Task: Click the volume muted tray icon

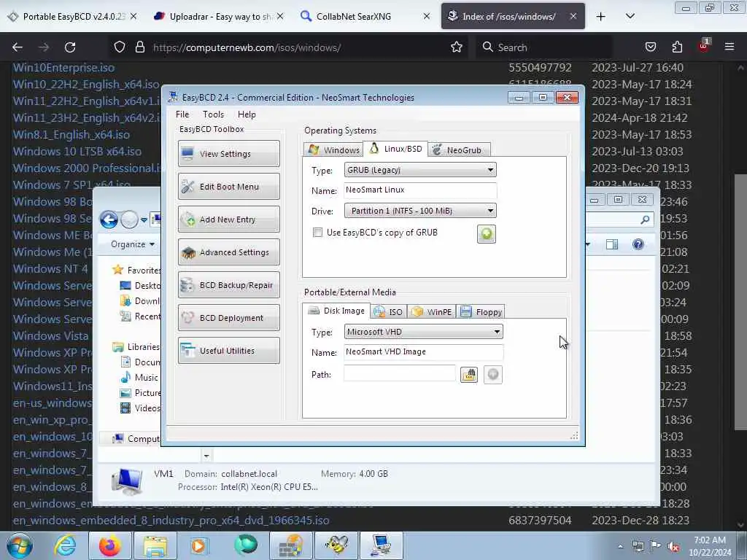Action: [673, 547]
